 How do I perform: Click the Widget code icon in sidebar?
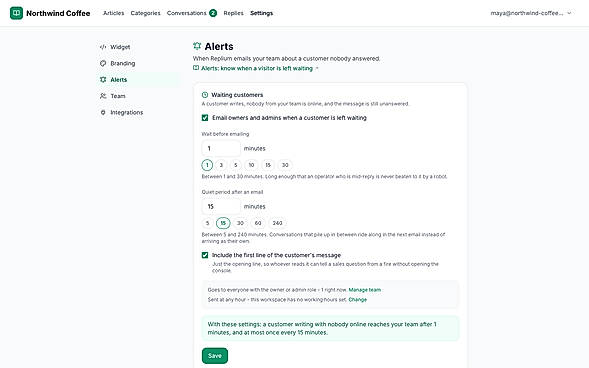pos(103,47)
